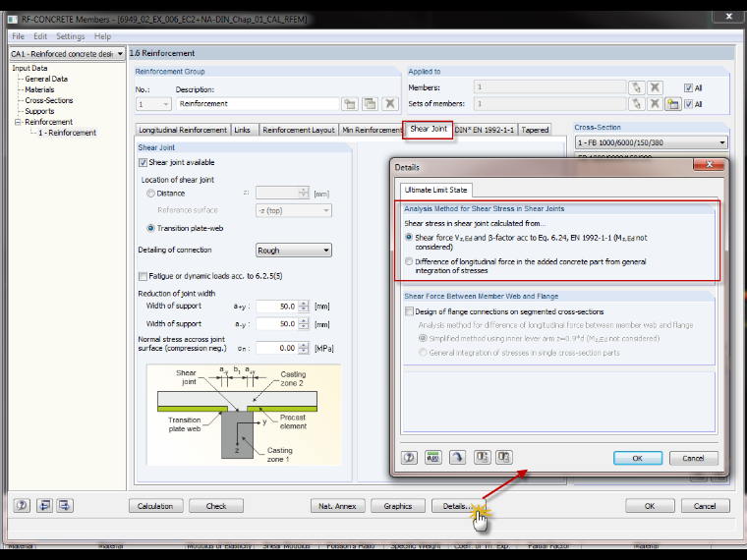
Task: Switch to Reinforcement Layout tab
Action: pos(299,130)
